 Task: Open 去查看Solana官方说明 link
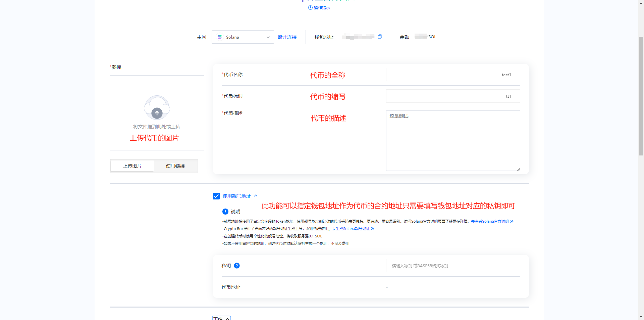click(x=492, y=221)
